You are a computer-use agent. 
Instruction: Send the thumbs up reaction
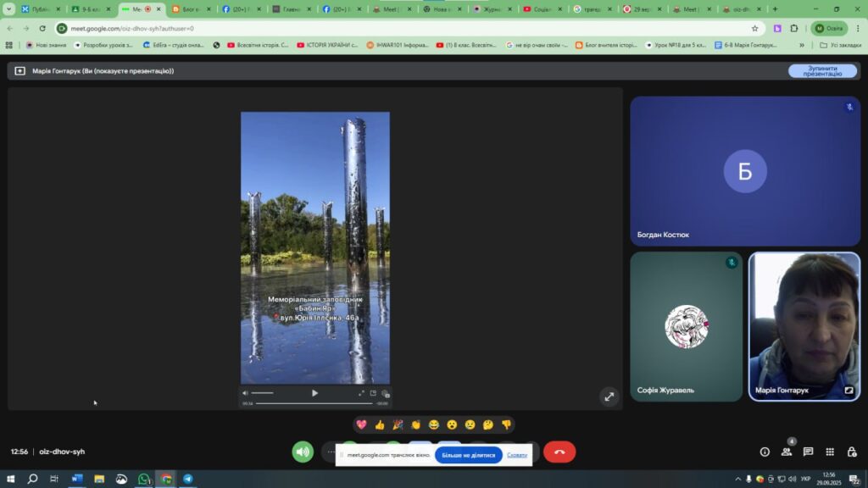pyautogui.click(x=379, y=424)
